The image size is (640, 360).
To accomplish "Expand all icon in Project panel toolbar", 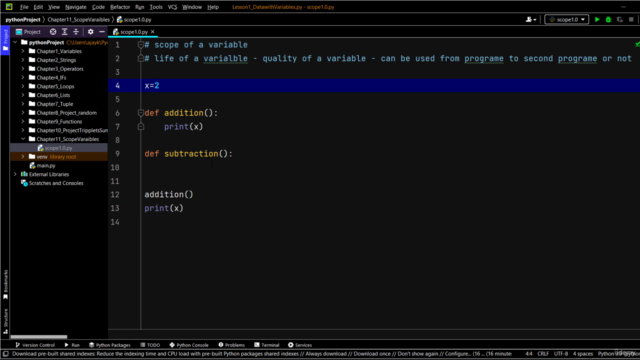I will pos(64,31).
